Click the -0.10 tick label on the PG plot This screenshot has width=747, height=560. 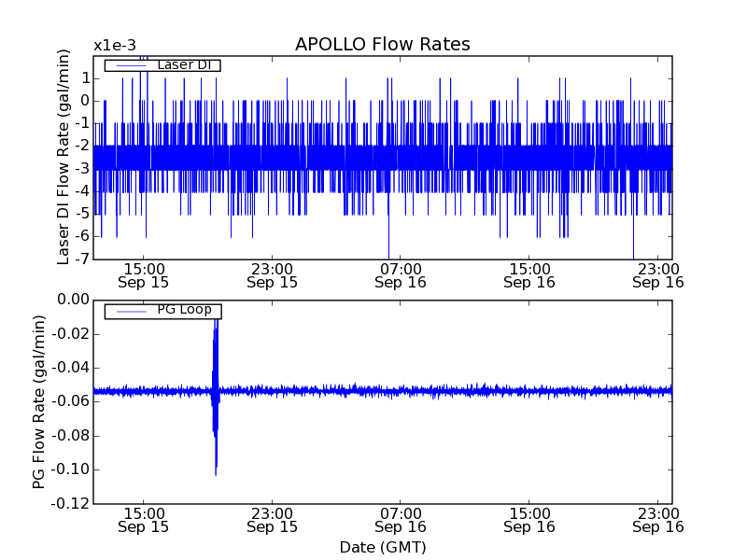pos(71,469)
